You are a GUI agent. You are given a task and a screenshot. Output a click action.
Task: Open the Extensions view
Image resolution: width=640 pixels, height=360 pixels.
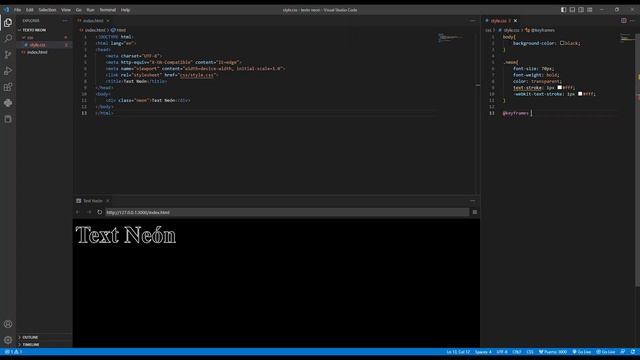tap(8, 87)
